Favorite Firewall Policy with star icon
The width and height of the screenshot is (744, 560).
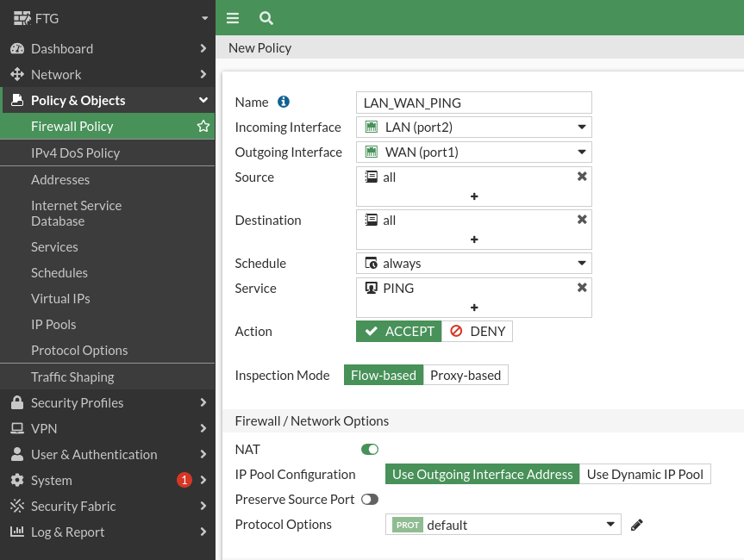coord(203,126)
